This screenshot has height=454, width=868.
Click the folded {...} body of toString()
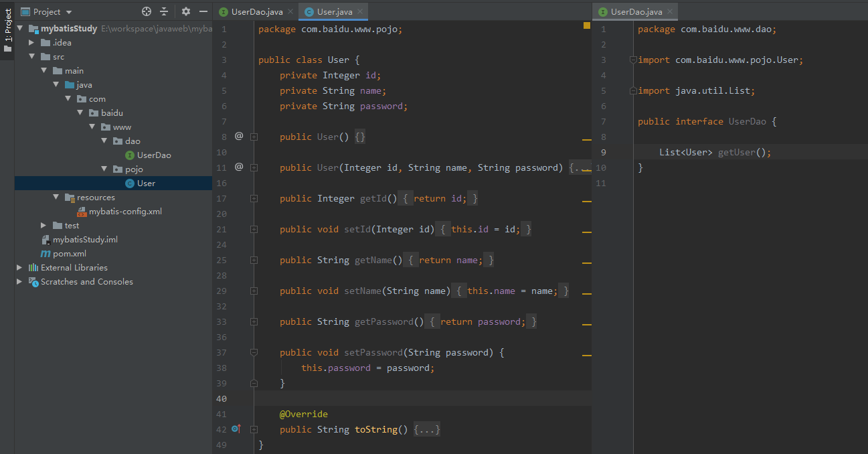tap(427, 430)
